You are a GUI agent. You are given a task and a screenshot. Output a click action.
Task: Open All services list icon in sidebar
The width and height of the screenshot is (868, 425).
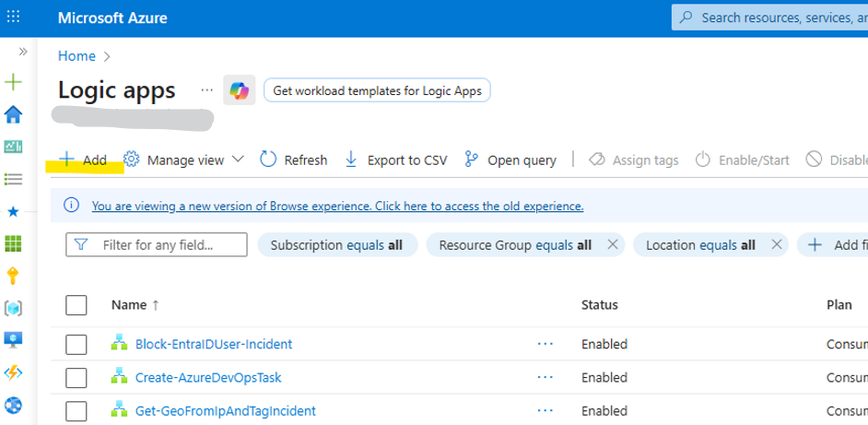tap(13, 179)
